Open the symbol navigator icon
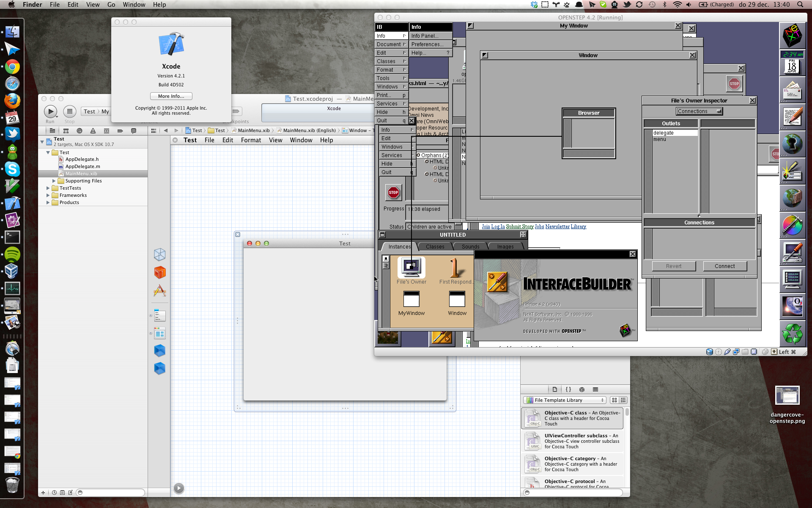This screenshot has width=812, height=508. pos(66,131)
